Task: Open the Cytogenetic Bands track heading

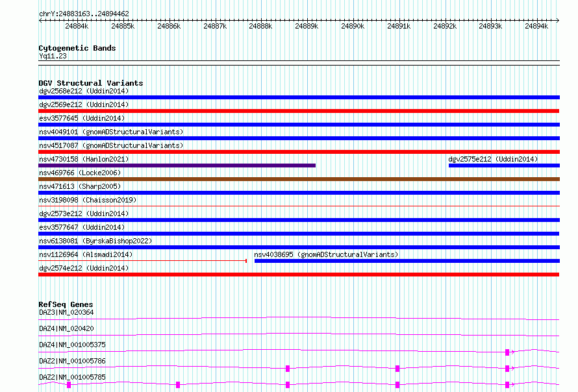Action: pyautogui.click(x=77, y=48)
